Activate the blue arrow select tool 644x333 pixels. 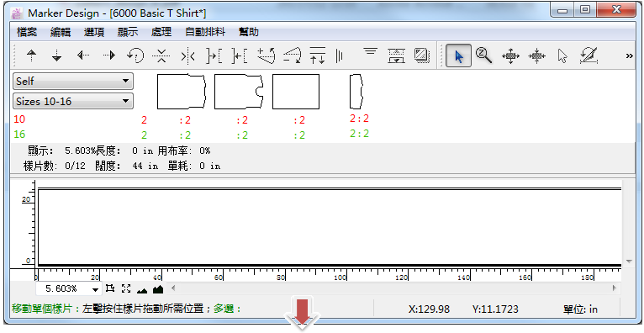(458, 55)
